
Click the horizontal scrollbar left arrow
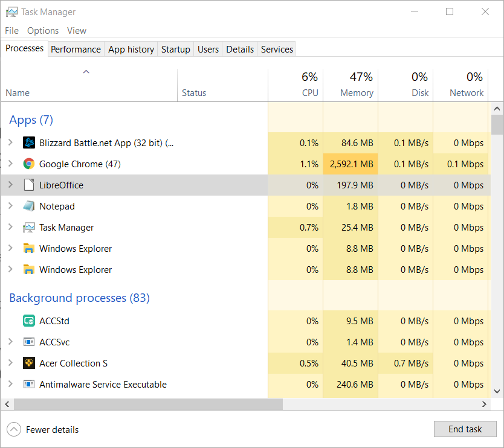coord(7,405)
